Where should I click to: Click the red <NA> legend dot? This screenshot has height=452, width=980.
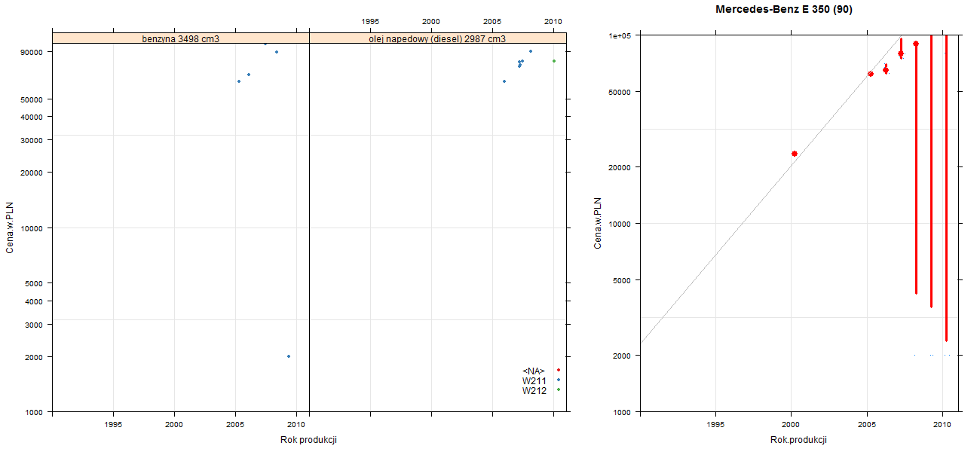click(x=558, y=370)
